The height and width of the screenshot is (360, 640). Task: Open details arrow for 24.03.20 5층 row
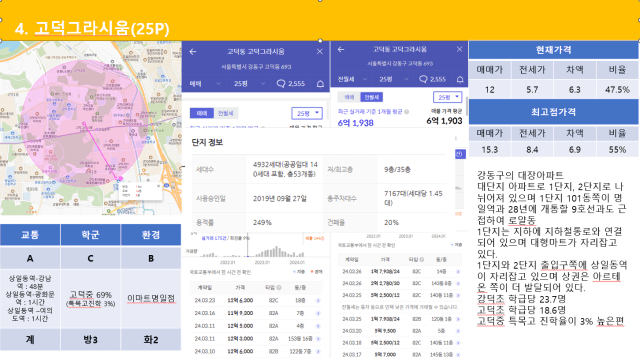pos(458,331)
